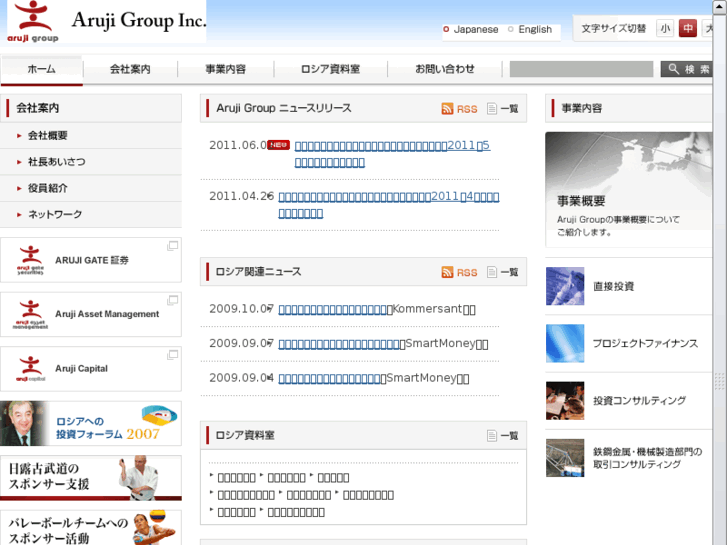Click the 投資コンサルティング thumbnail image
The height and width of the screenshot is (545, 727).
pos(565,401)
